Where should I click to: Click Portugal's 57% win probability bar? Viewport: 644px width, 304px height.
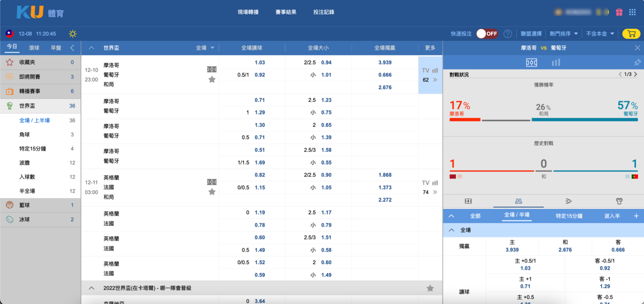point(585,120)
